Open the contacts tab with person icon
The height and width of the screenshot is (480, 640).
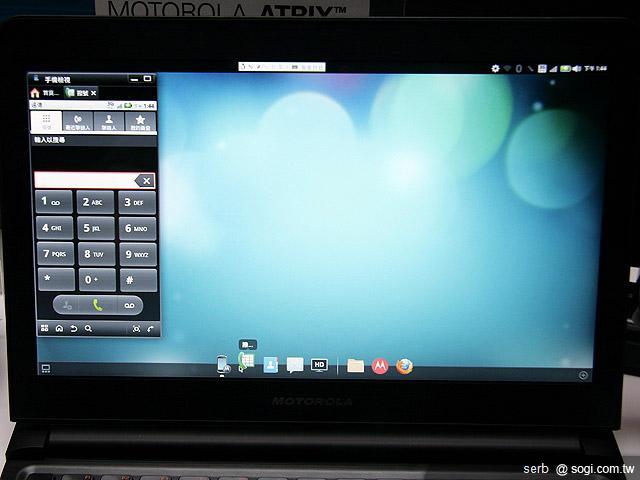tap(109, 122)
